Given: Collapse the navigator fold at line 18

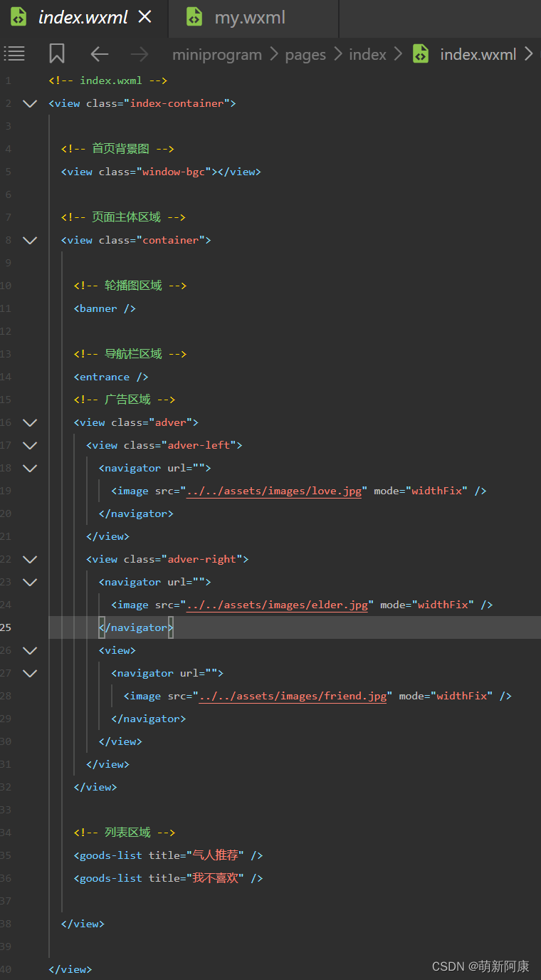Looking at the screenshot, I should pyautogui.click(x=30, y=468).
